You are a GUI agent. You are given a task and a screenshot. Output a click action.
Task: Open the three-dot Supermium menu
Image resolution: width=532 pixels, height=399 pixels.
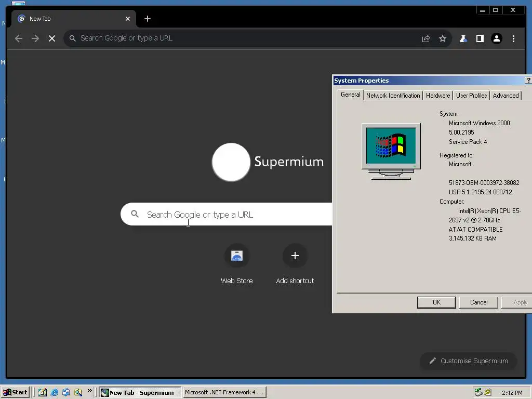tap(513, 38)
